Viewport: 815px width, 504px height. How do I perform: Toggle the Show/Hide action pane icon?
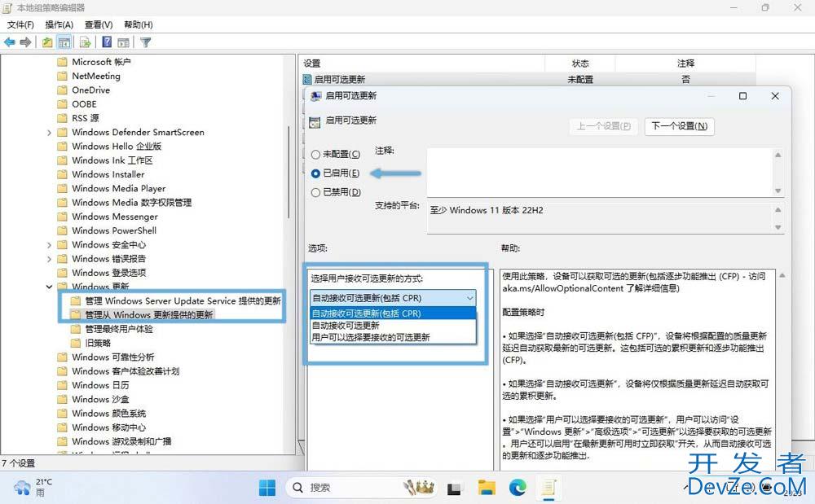[x=123, y=42]
